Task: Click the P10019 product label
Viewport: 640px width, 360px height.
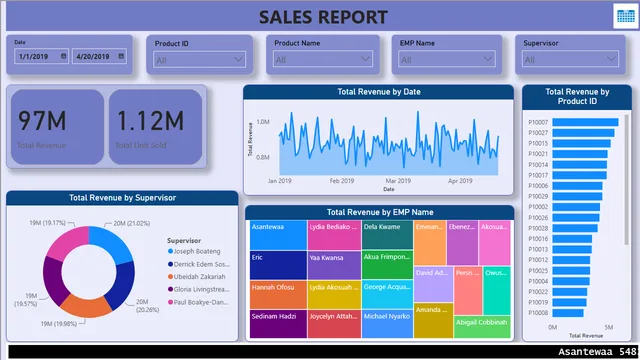Action: 538,302
